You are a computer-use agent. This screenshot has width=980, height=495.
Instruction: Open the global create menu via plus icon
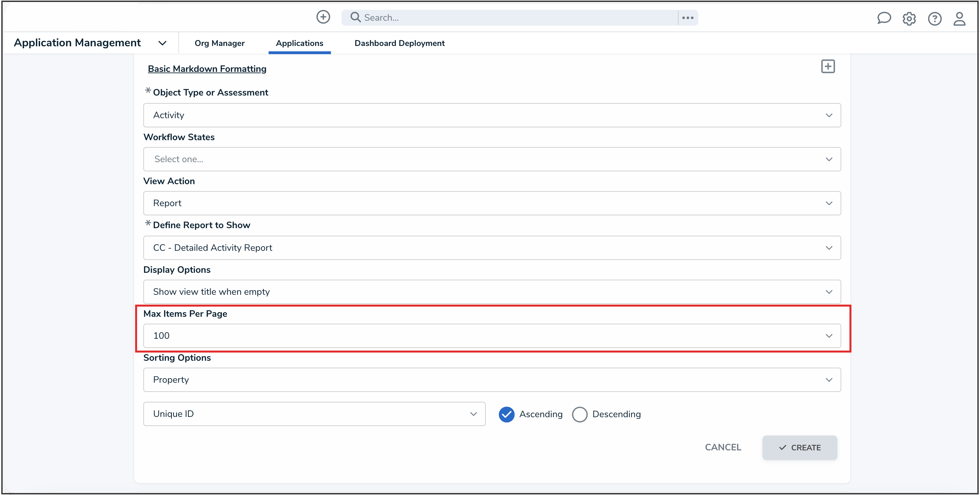323,17
